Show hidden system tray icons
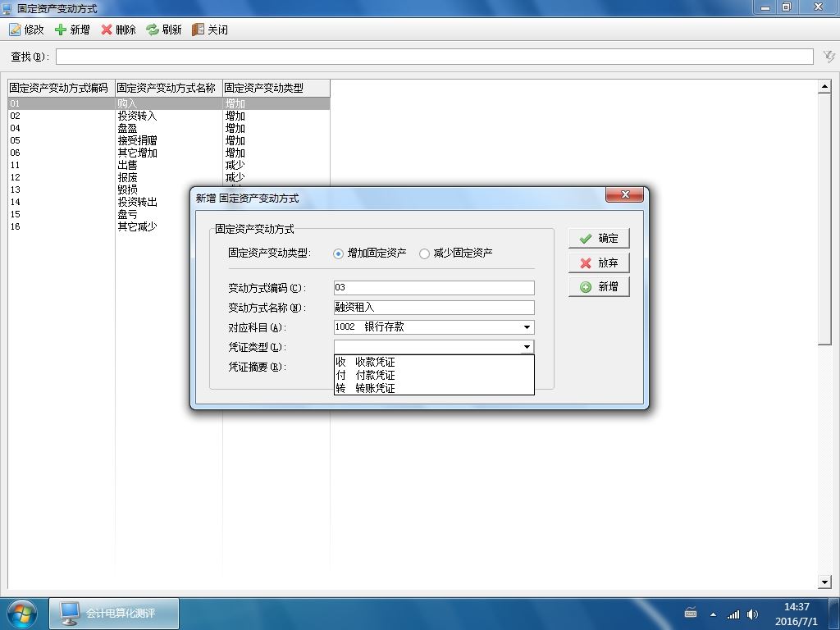Screen dimensions: 840x630 (713, 614)
